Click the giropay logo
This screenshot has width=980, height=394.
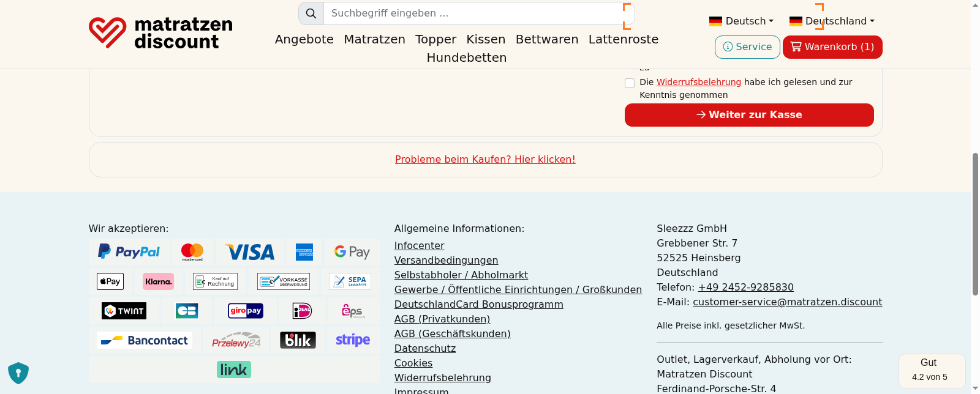246,311
